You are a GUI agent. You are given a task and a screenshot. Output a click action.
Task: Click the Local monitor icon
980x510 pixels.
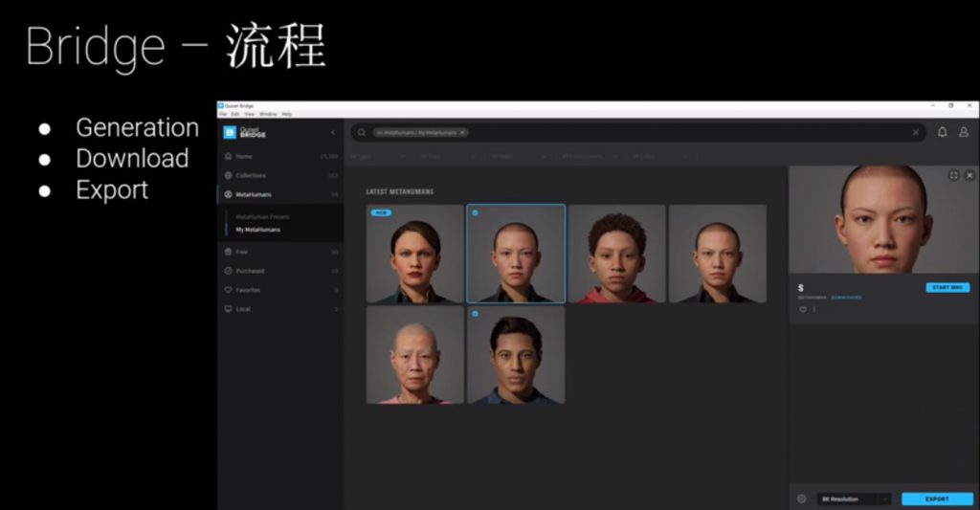[x=228, y=309]
